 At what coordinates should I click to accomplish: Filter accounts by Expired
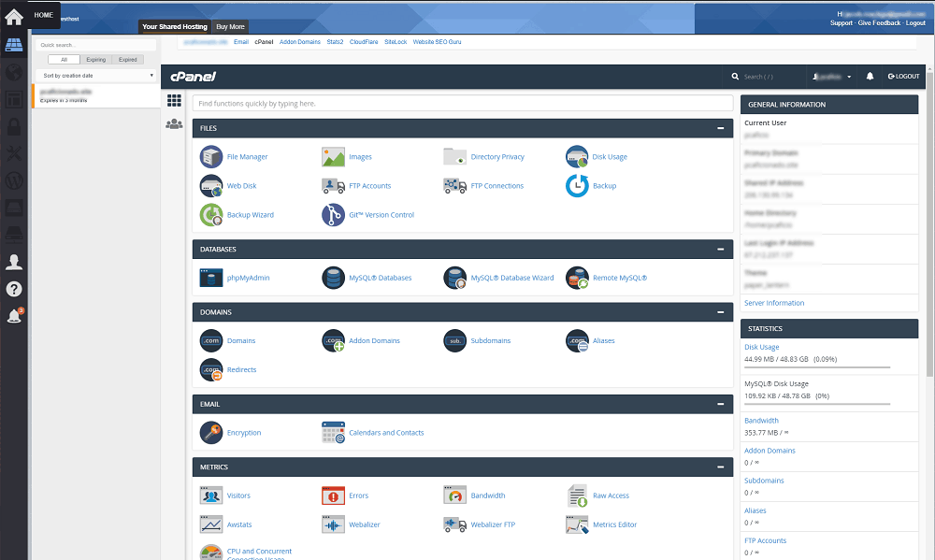pos(127,60)
